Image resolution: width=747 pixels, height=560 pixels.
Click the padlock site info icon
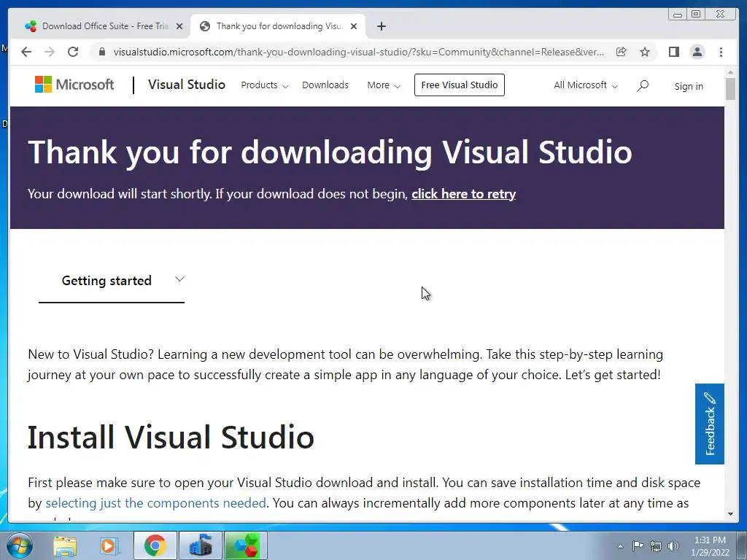pos(101,52)
